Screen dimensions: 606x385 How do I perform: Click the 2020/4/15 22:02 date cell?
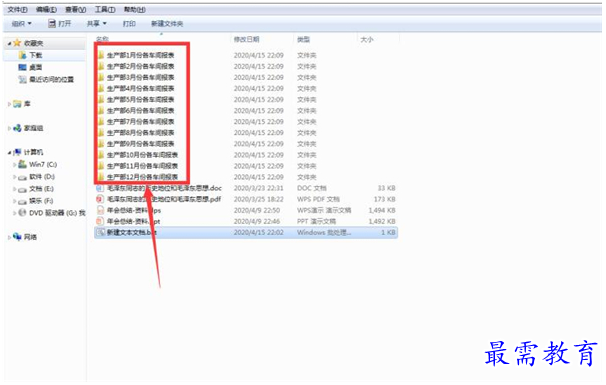258,232
